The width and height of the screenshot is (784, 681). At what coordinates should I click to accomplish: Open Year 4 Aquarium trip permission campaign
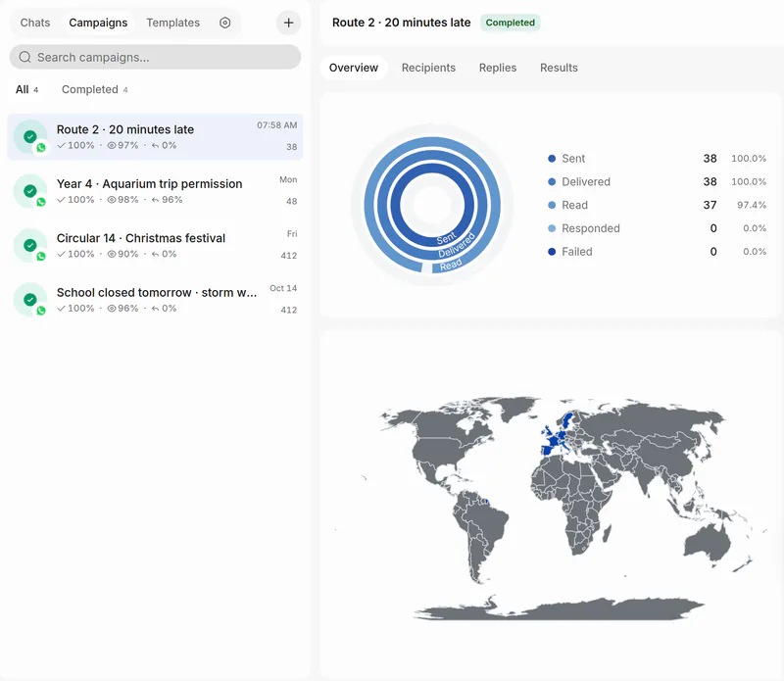[155, 191]
